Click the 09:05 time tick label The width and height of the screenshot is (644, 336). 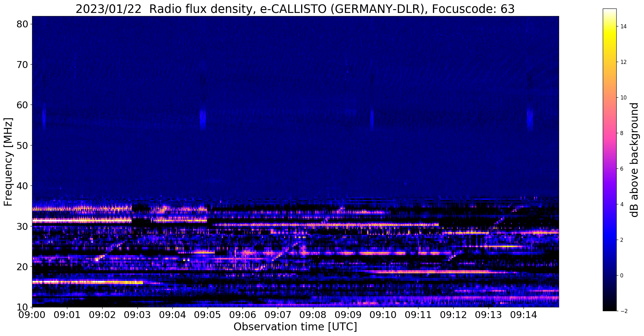coord(208,315)
